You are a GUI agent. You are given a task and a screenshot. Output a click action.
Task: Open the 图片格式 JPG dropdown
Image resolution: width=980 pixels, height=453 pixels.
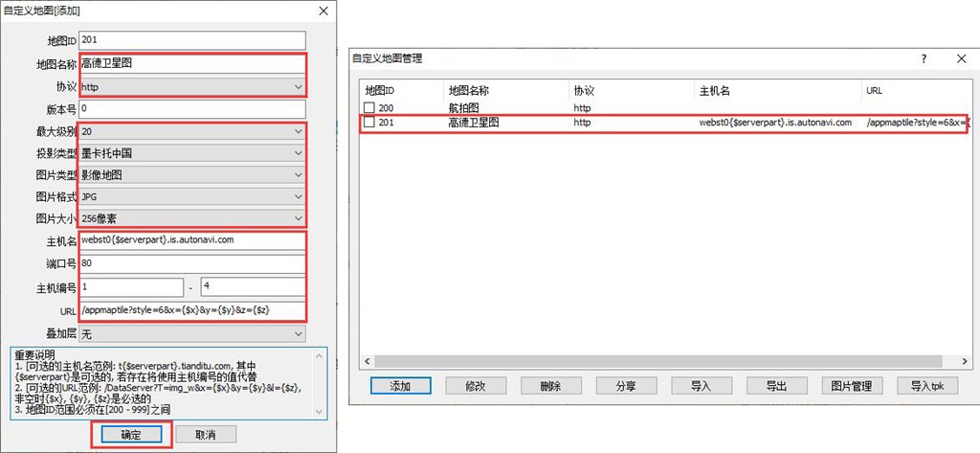(191, 197)
